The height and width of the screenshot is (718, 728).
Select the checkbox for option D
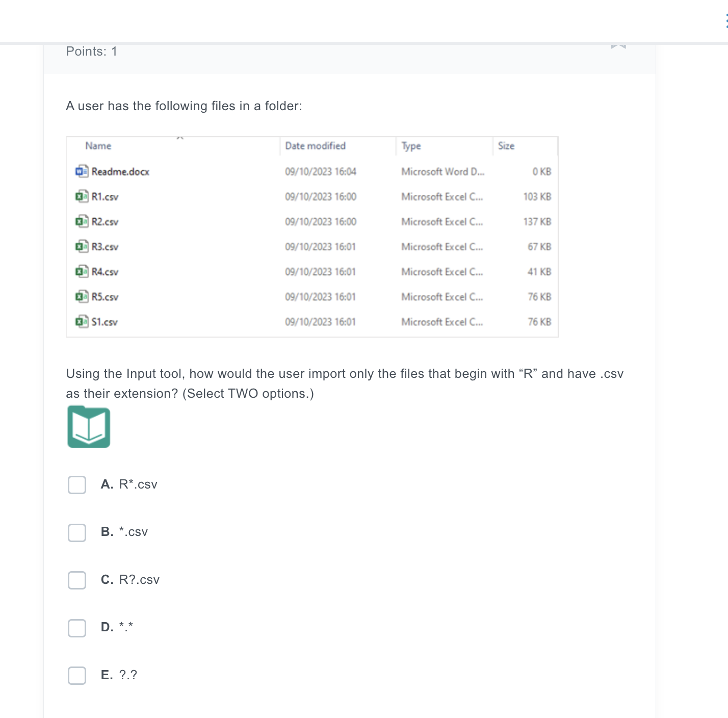[77, 628]
